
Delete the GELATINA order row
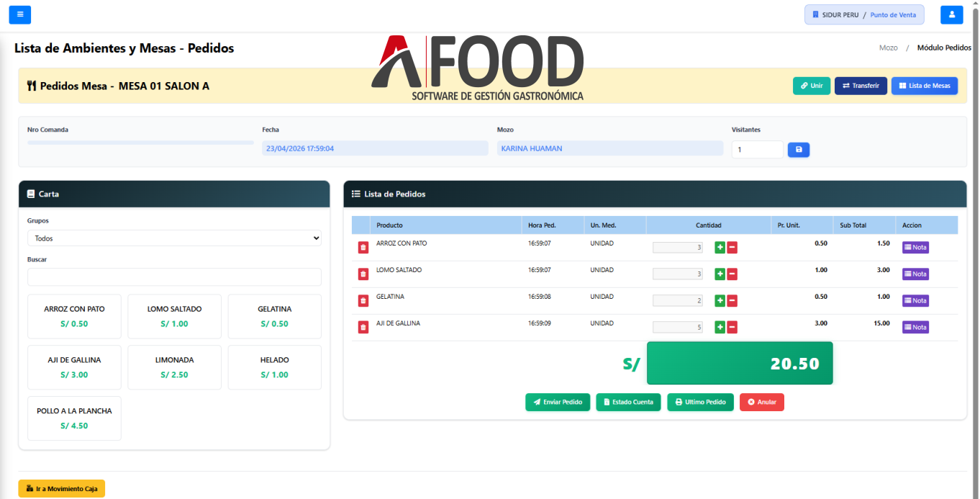coord(363,301)
